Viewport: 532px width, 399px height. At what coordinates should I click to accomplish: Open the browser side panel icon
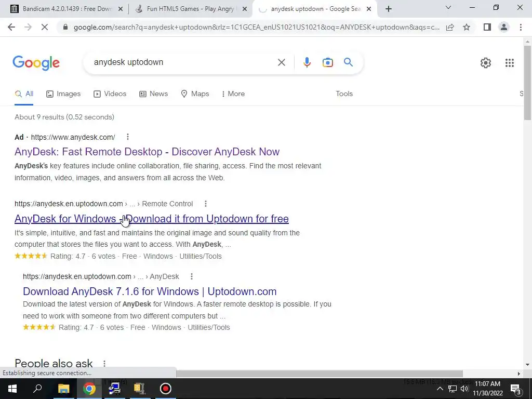487,27
